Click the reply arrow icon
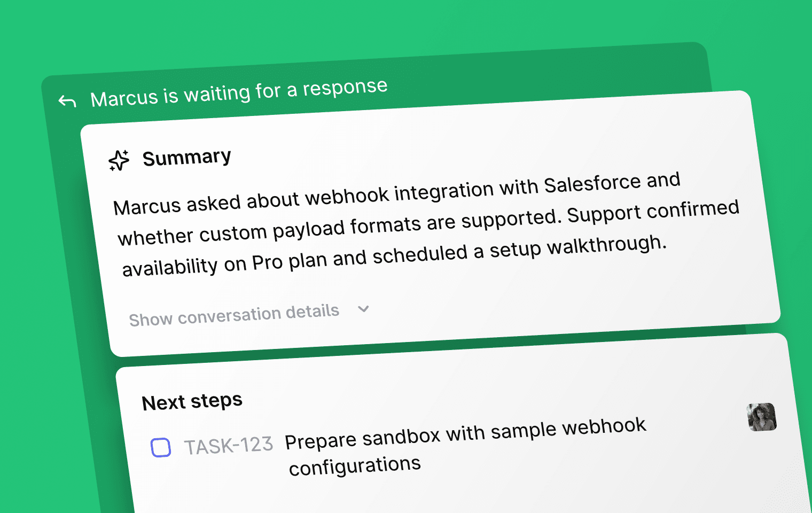This screenshot has width=812, height=513. pos(67,100)
